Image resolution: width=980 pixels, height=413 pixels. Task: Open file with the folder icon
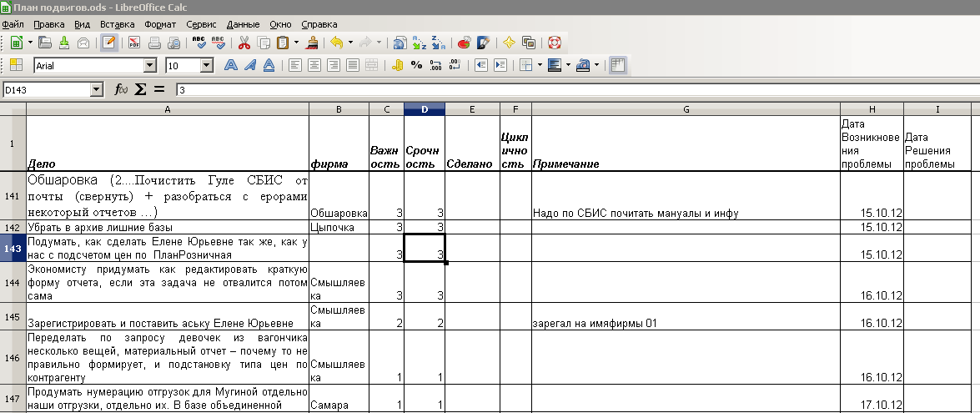click(x=45, y=43)
